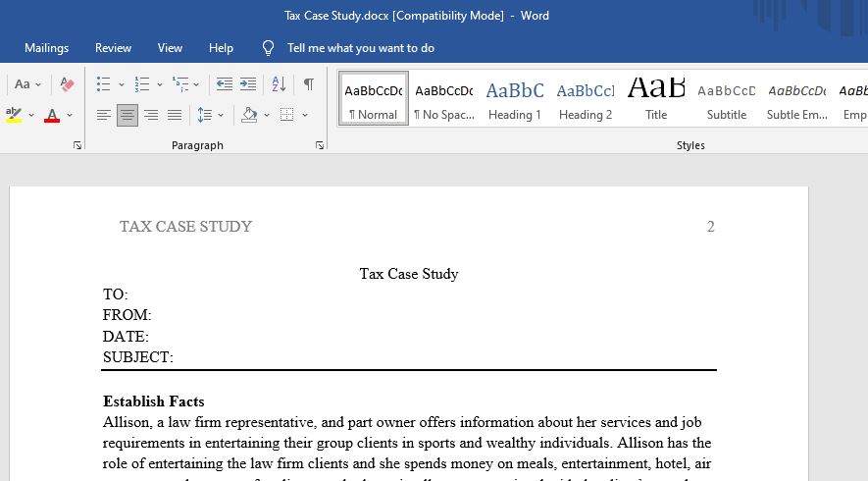The height and width of the screenshot is (481, 868).
Task: Insert a numbered list
Action: point(142,84)
